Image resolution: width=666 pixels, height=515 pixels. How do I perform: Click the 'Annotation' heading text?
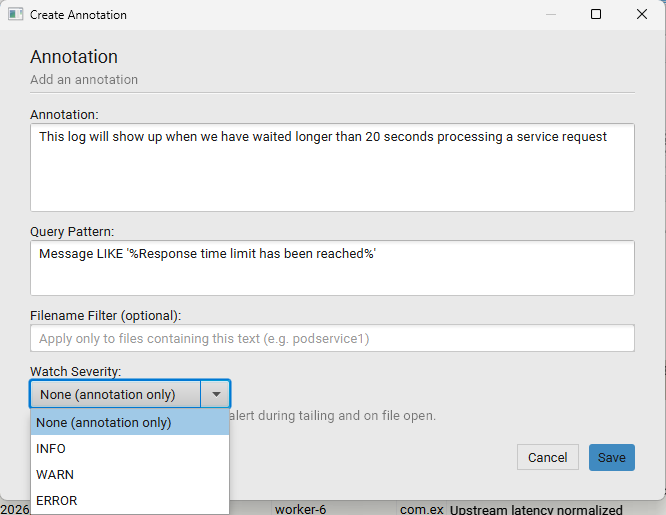[74, 57]
